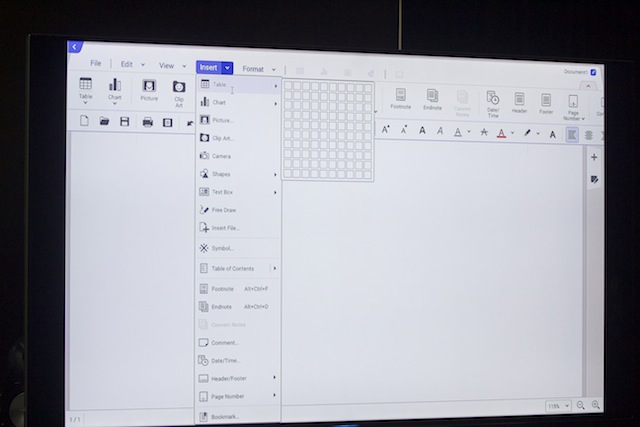
Task: Open the Edit menu
Action: (127, 64)
